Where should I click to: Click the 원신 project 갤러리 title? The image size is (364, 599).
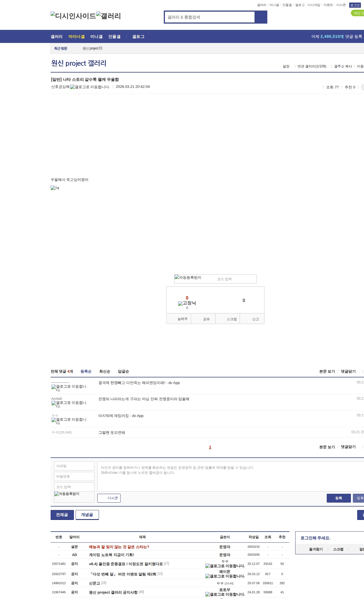pyautogui.click(x=79, y=63)
